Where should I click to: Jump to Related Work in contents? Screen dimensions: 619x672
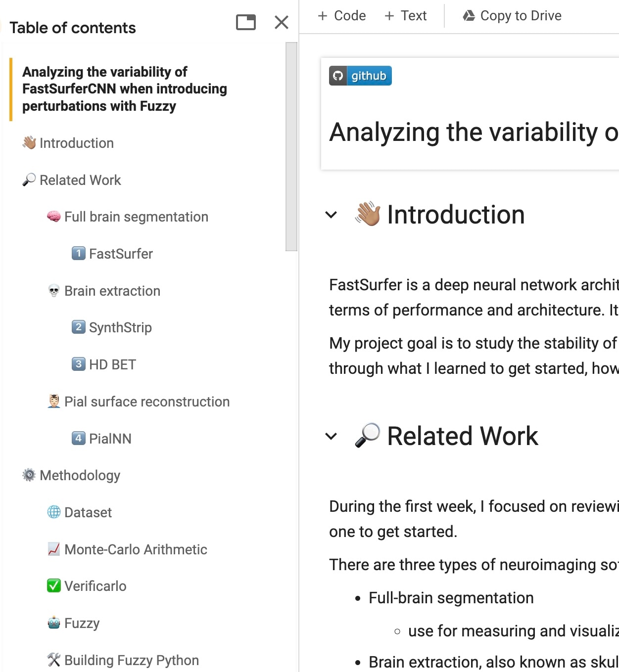point(80,180)
